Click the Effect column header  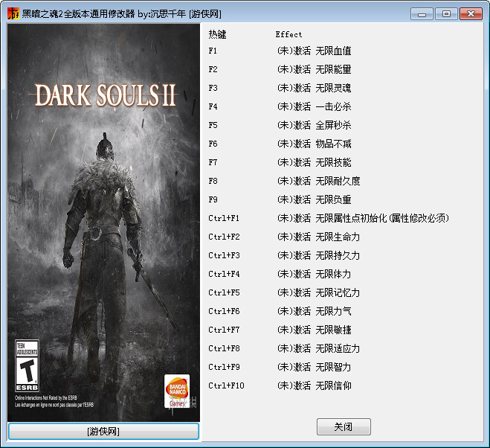[288, 34]
